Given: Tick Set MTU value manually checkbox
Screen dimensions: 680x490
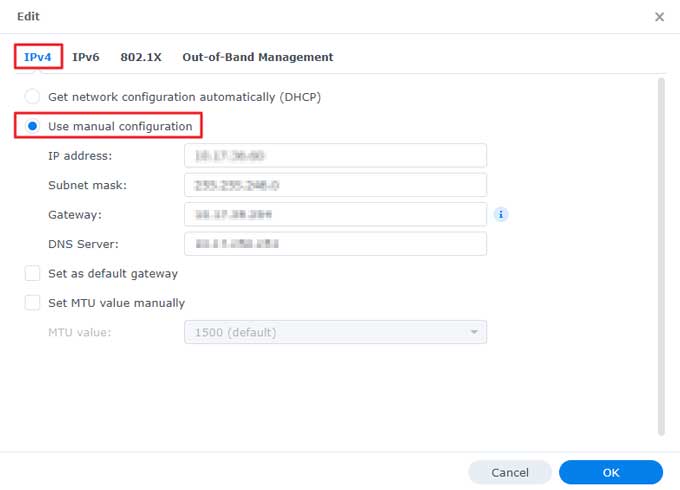Looking at the screenshot, I should [x=32, y=303].
